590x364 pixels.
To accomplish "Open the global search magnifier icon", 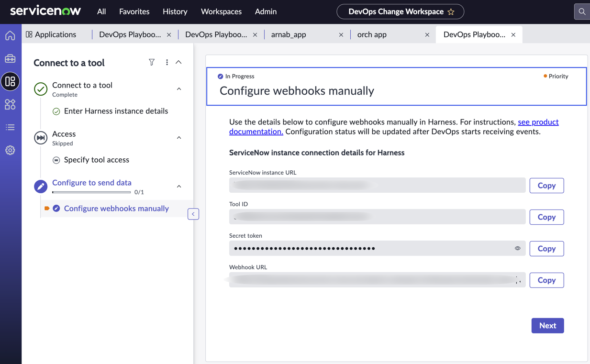I will tap(582, 11).
